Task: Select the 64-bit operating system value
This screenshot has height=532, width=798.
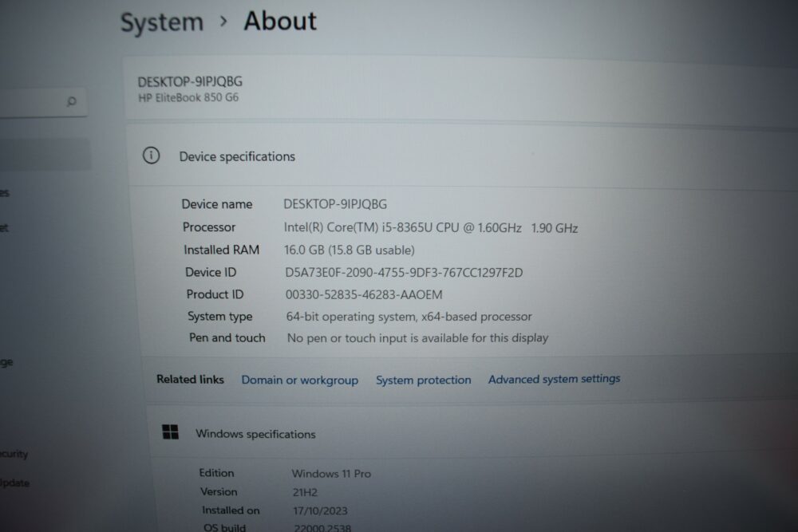Action: click(409, 317)
